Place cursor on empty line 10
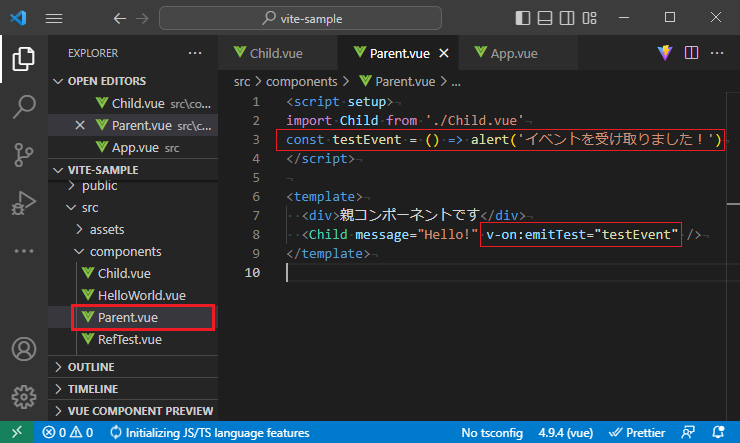 click(505, 273)
